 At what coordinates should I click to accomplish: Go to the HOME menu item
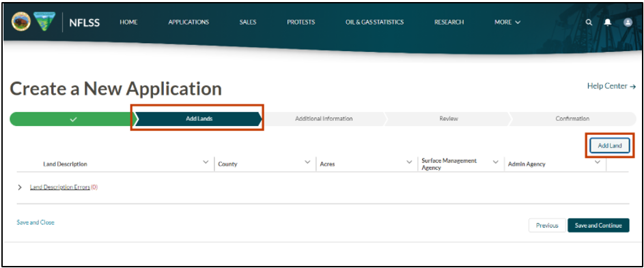(128, 22)
